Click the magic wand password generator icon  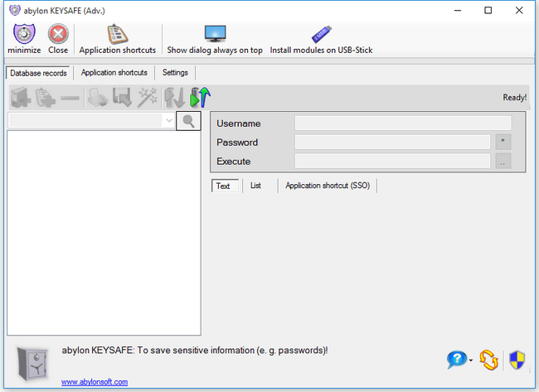pos(148,98)
